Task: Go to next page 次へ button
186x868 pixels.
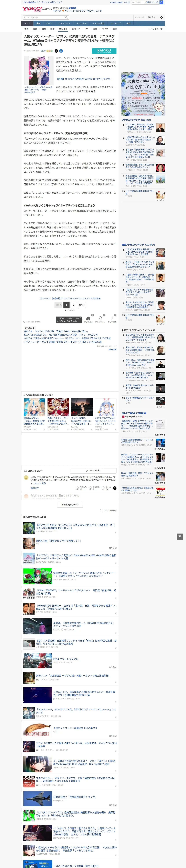Action: [x=81, y=305]
